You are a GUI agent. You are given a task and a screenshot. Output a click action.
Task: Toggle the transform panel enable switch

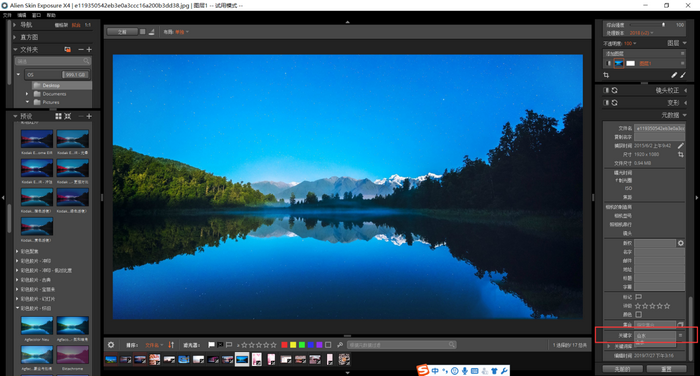[x=606, y=103]
